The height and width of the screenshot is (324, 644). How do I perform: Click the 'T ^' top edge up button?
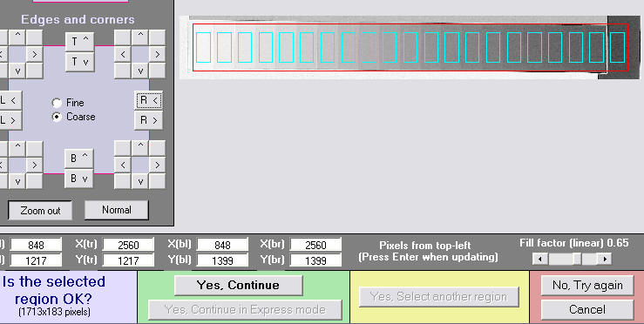[79, 42]
